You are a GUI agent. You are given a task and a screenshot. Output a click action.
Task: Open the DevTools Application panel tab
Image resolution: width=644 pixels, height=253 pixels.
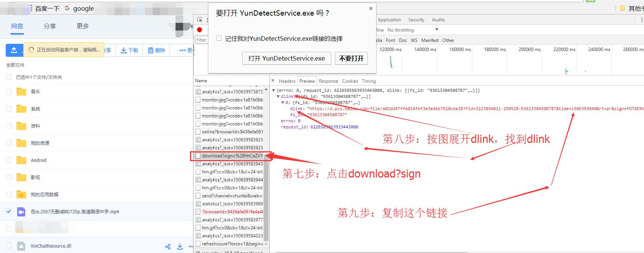[x=389, y=20]
